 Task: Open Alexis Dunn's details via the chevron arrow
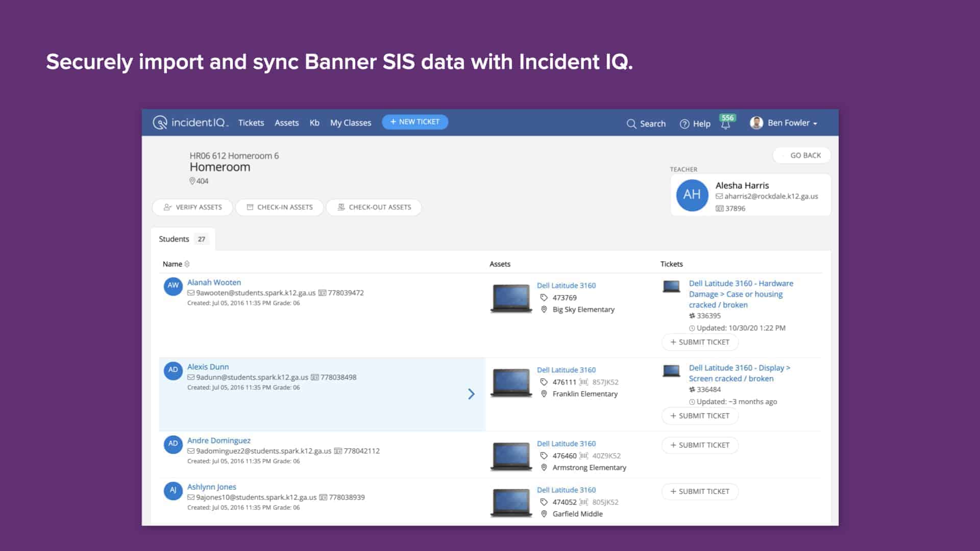tap(471, 394)
